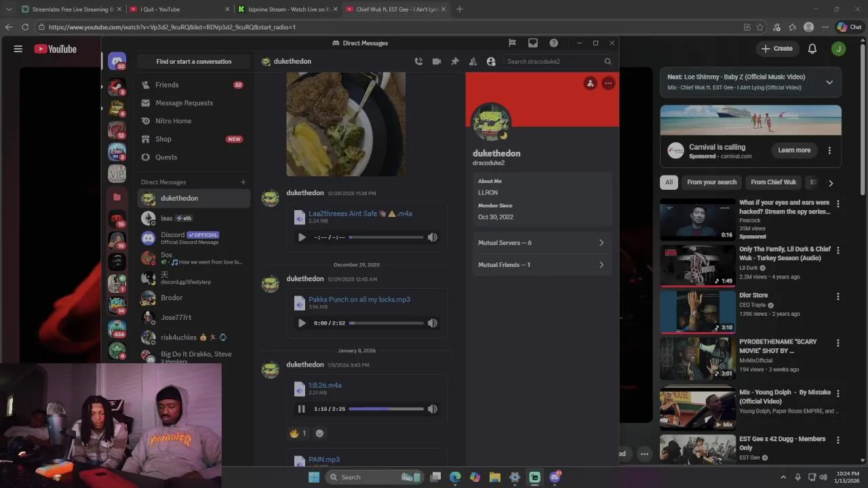Open menu for Dior Store video
The height and width of the screenshot is (488, 868).
838,297
